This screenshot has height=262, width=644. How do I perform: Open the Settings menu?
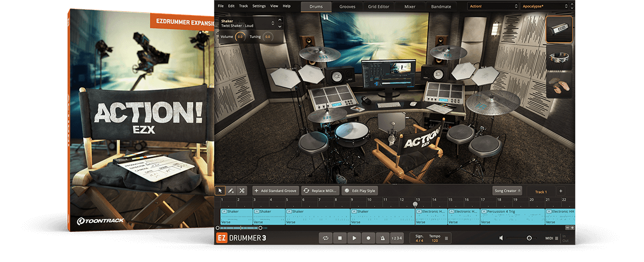click(x=259, y=6)
